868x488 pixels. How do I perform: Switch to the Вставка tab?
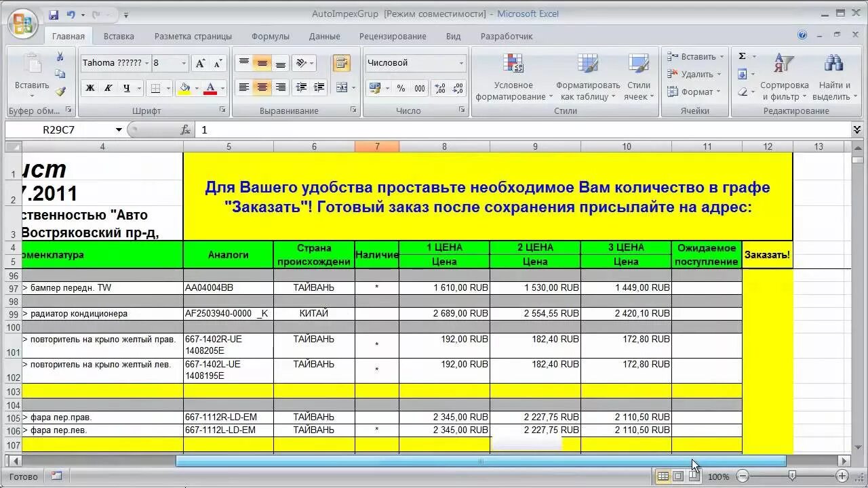(x=119, y=36)
